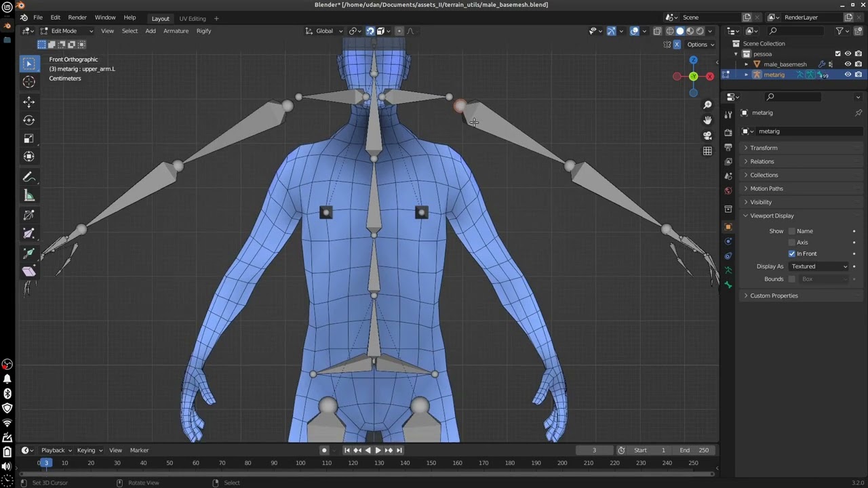The image size is (868, 488).
Task: Choose the Select Box tool
Action: 28,64
